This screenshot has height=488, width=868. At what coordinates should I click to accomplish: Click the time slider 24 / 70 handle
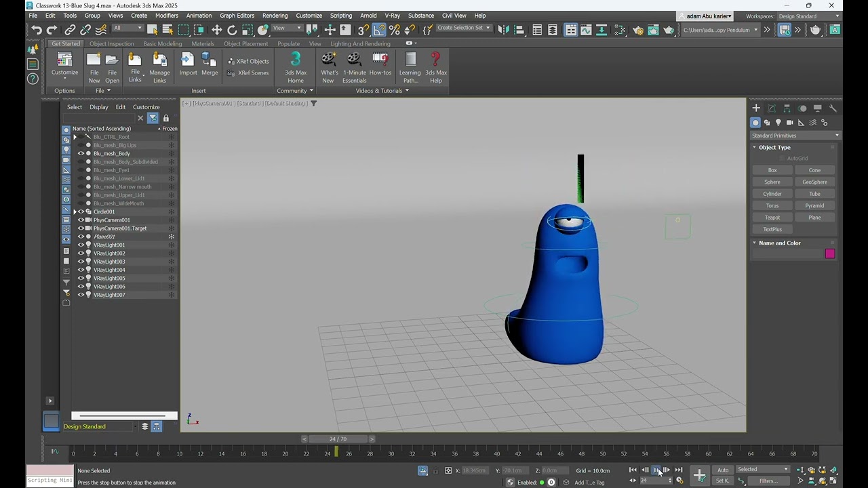click(x=338, y=439)
